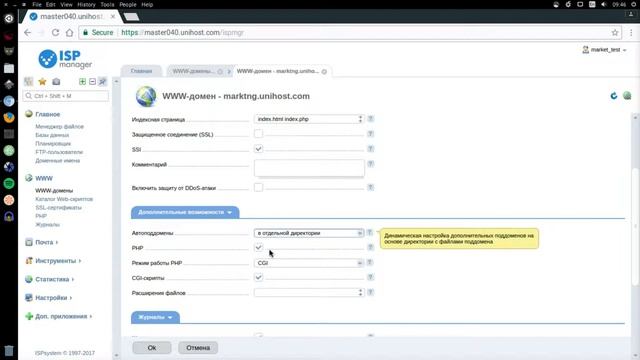The height and width of the screenshot is (360, 640).
Task: Open Менеджер файлов link
Action: tap(59, 127)
